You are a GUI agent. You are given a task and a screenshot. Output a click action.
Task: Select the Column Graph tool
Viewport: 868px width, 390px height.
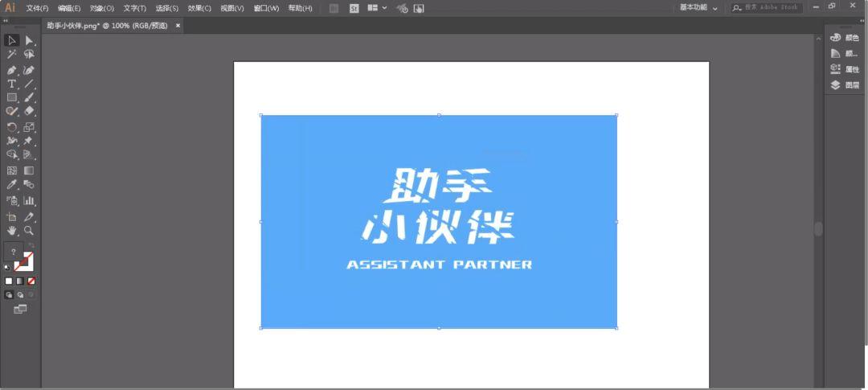tap(30, 200)
